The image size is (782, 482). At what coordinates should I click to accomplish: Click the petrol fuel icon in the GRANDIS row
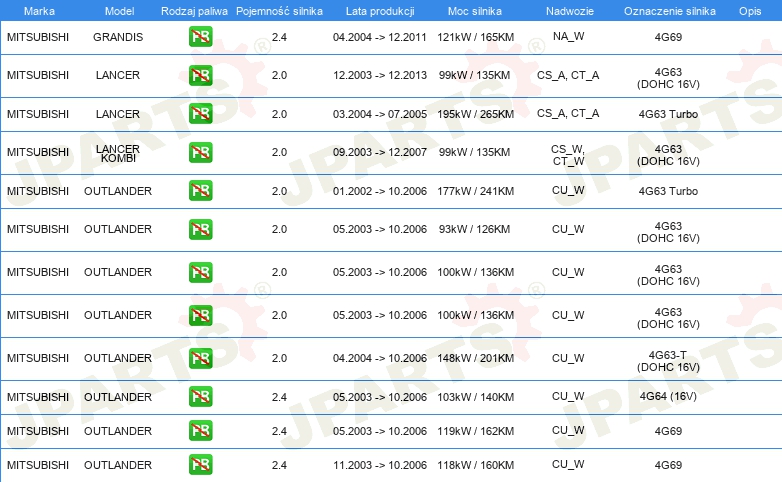(x=200, y=36)
